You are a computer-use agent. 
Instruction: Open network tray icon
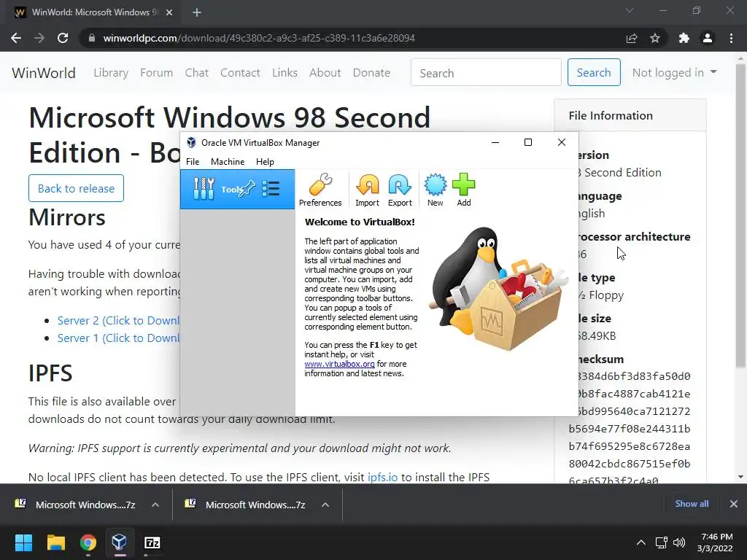tap(661, 542)
